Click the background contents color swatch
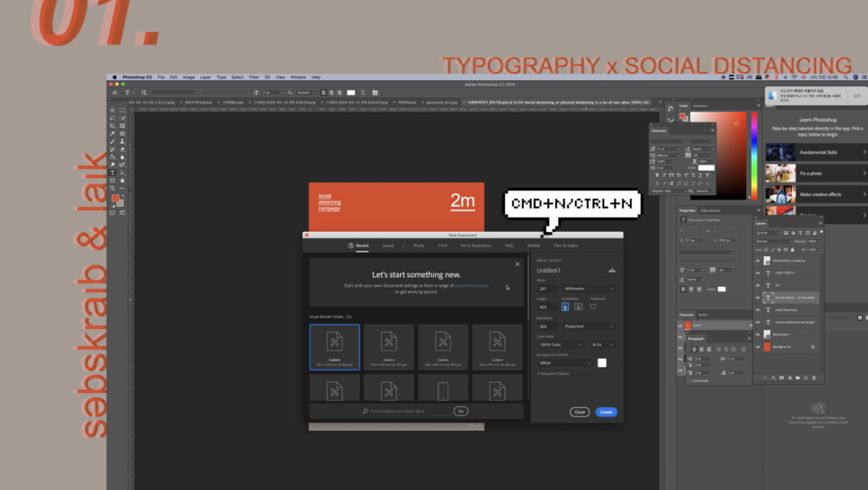This screenshot has height=490, width=868. pyautogui.click(x=602, y=362)
